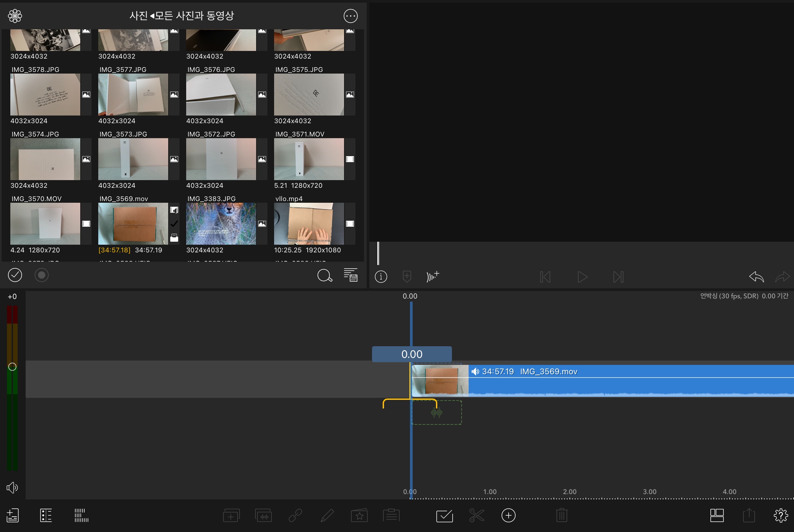Click the circled plus add button
Viewport: 794px width, 532px height.
[x=508, y=515]
